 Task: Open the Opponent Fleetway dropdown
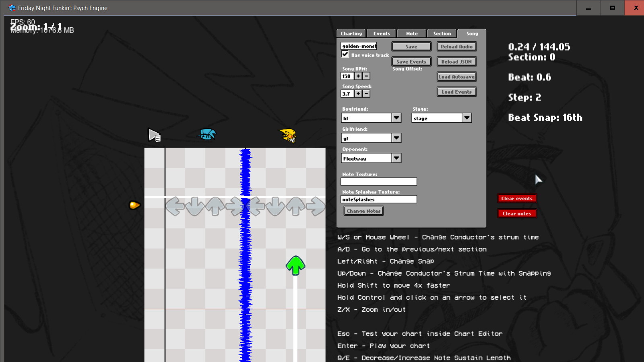coord(396,158)
